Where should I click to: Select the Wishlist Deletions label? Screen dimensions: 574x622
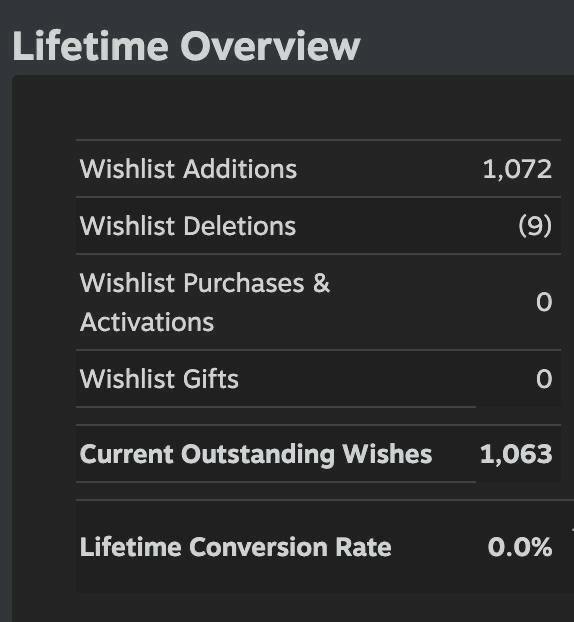tap(188, 226)
